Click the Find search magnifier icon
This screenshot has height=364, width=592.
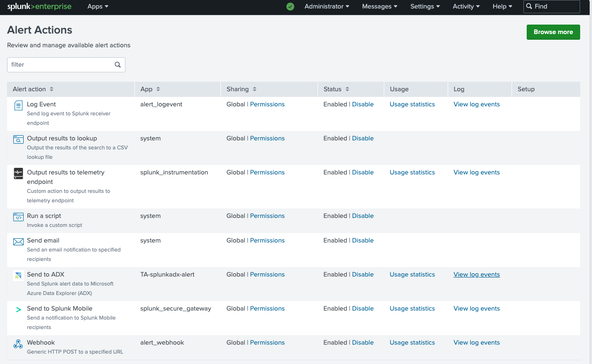529,7
